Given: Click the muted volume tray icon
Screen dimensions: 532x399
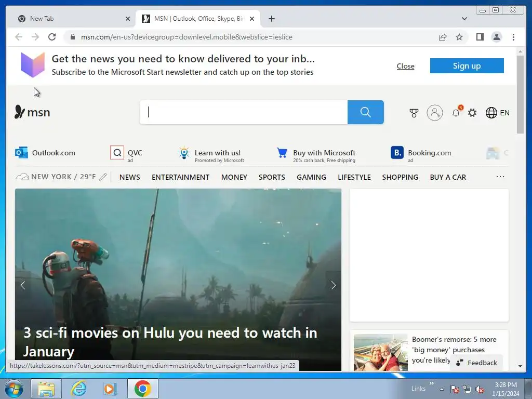Looking at the screenshot, I should click(x=480, y=389).
